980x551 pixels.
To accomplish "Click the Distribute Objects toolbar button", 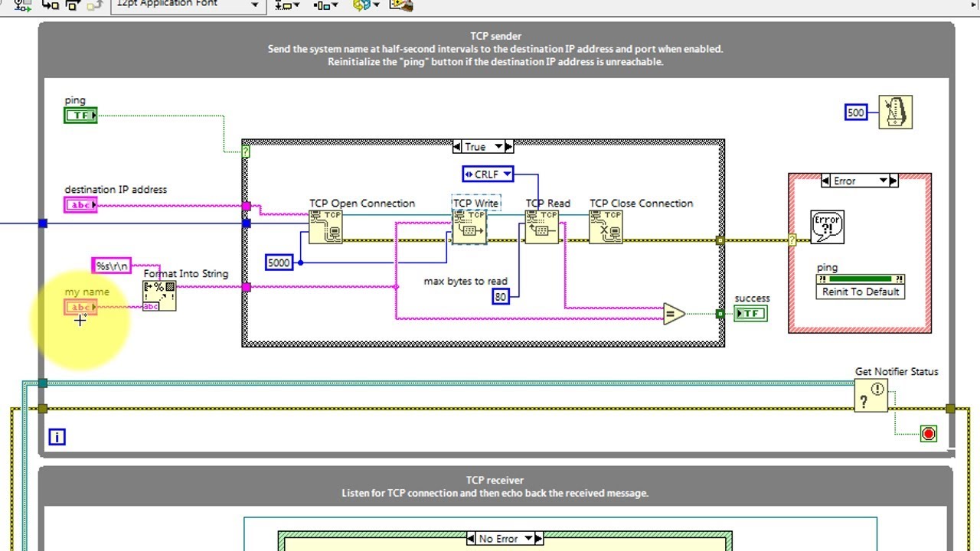I will 325,5.
